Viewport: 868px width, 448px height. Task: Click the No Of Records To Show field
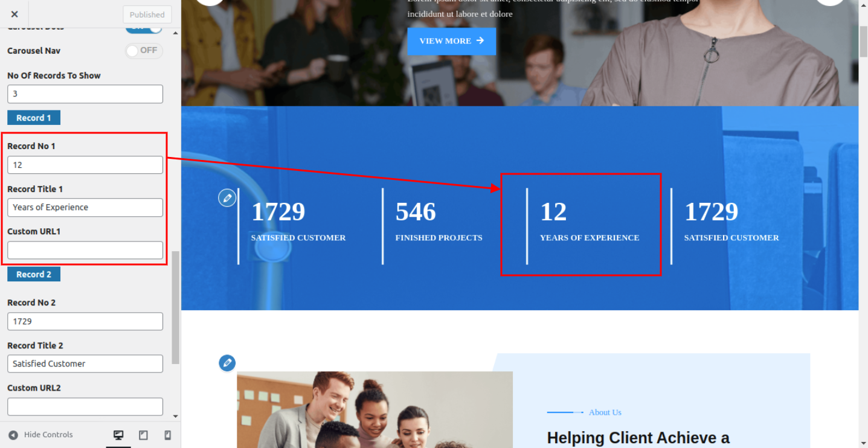point(85,94)
